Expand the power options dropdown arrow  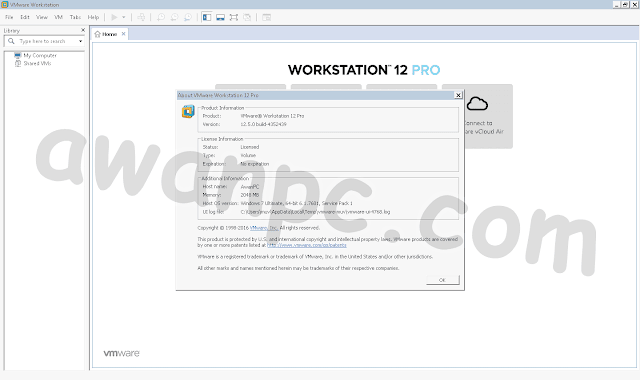coord(124,17)
